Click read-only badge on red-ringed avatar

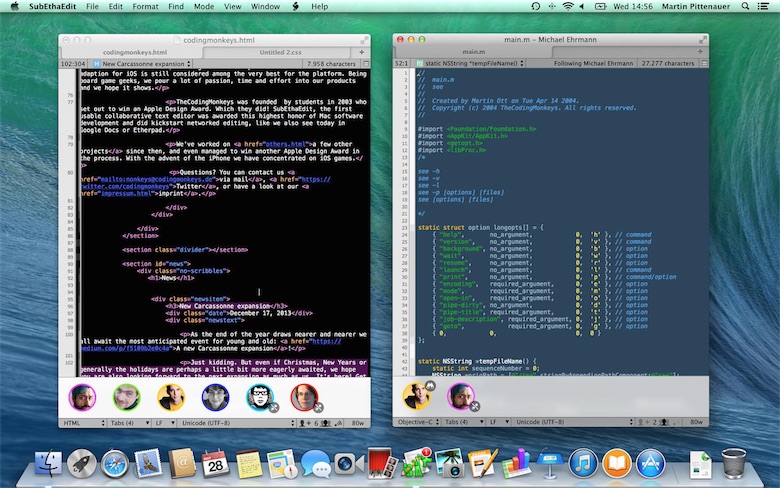pyautogui.click(x=318, y=408)
